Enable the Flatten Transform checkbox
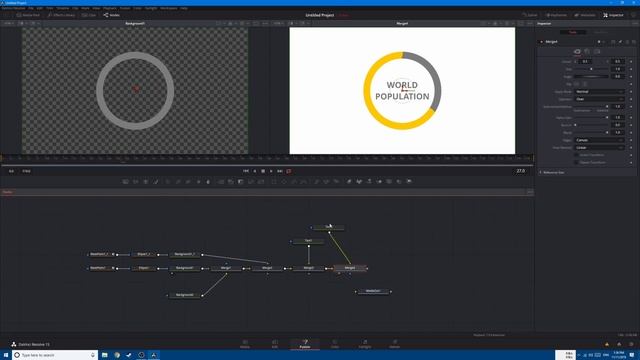Image resolution: width=640 pixels, height=360 pixels. click(577, 162)
